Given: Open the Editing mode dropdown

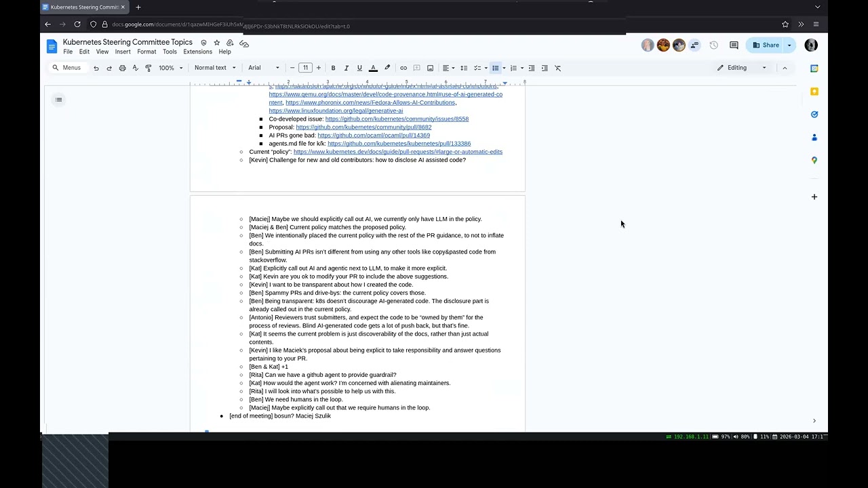Looking at the screenshot, I should (742, 68).
